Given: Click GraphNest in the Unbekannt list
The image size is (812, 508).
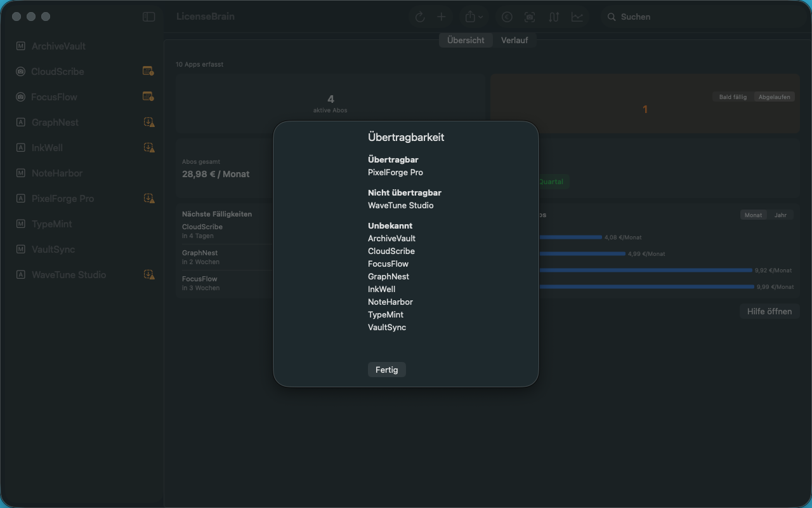Looking at the screenshot, I should [x=388, y=276].
